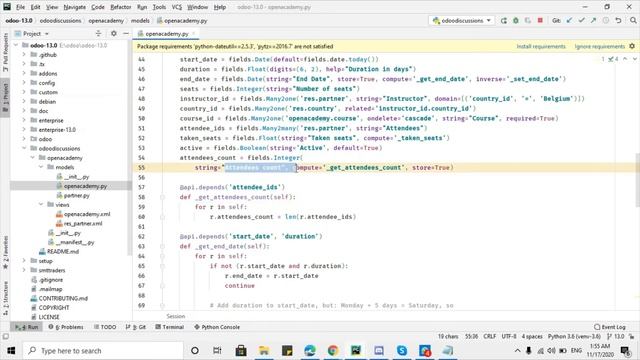Open Chrome from taskbar
Viewport: 640px width, 360px height.
tap(333, 351)
